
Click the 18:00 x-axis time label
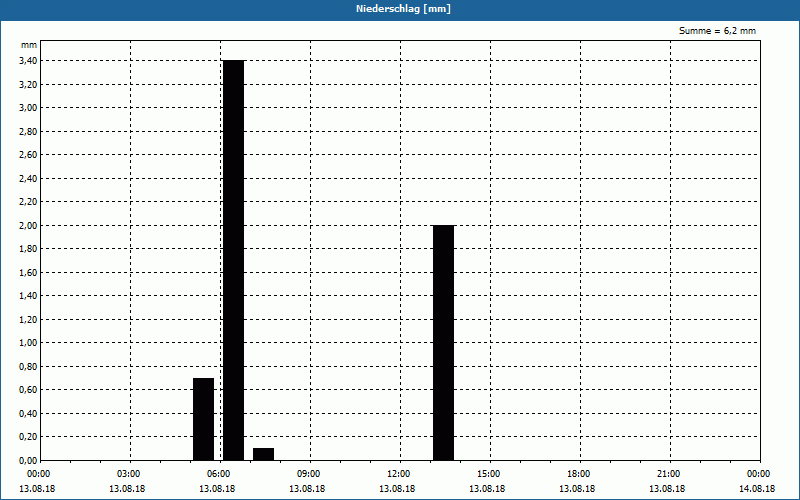pyautogui.click(x=579, y=474)
